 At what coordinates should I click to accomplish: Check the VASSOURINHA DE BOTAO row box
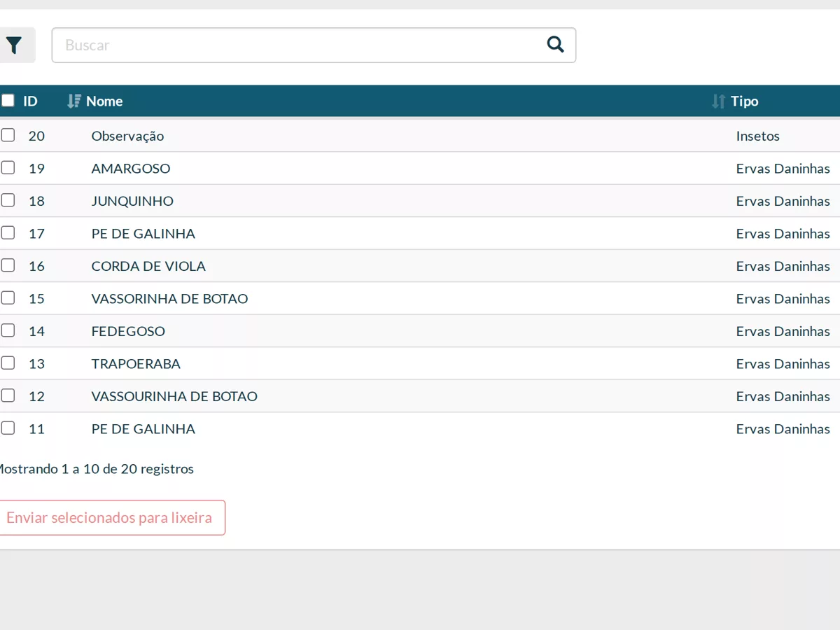8,395
